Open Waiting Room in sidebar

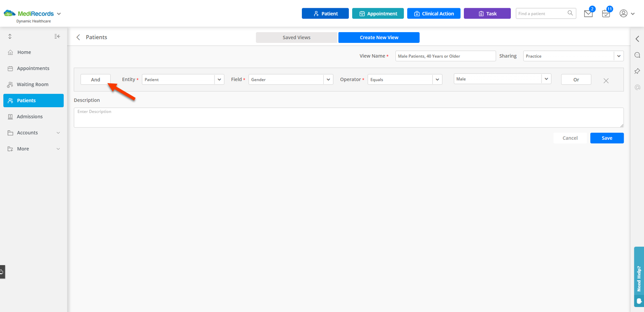coord(33,84)
